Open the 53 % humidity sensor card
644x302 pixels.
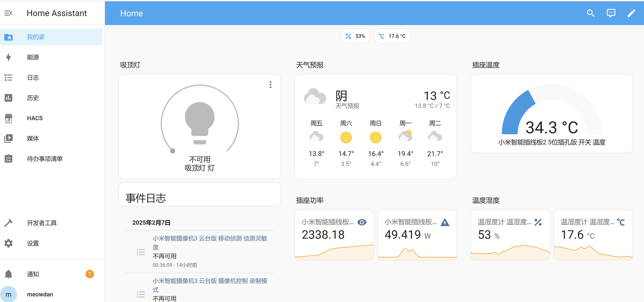[x=510, y=235]
